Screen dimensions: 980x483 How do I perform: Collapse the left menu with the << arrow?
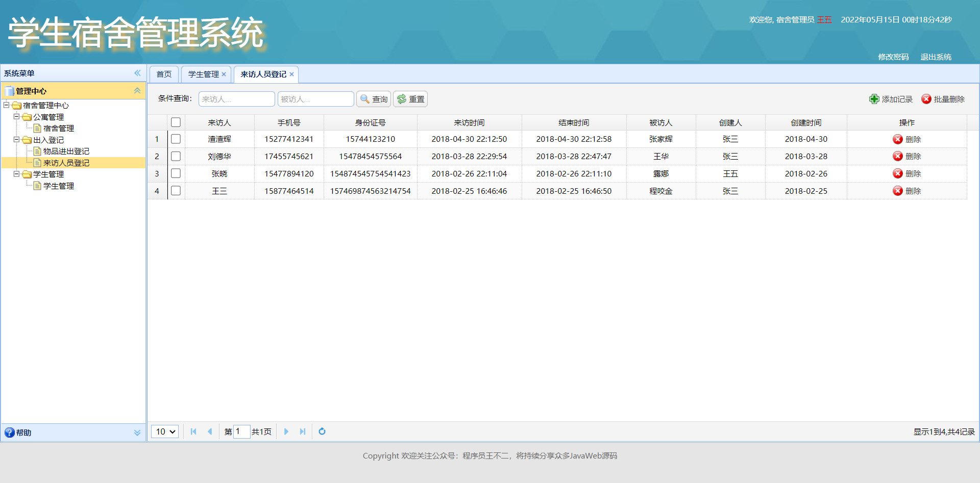(x=137, y=73)
